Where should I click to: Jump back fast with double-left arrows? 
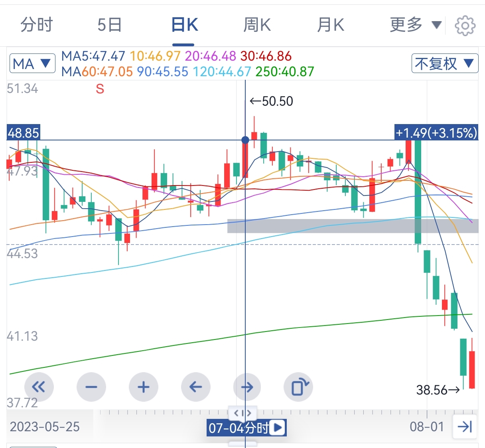(x=39, y=387)
